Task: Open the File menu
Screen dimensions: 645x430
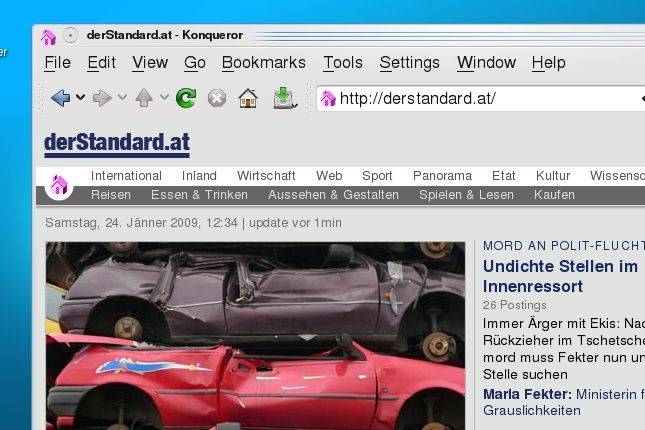Action: [x=58, y=63]
